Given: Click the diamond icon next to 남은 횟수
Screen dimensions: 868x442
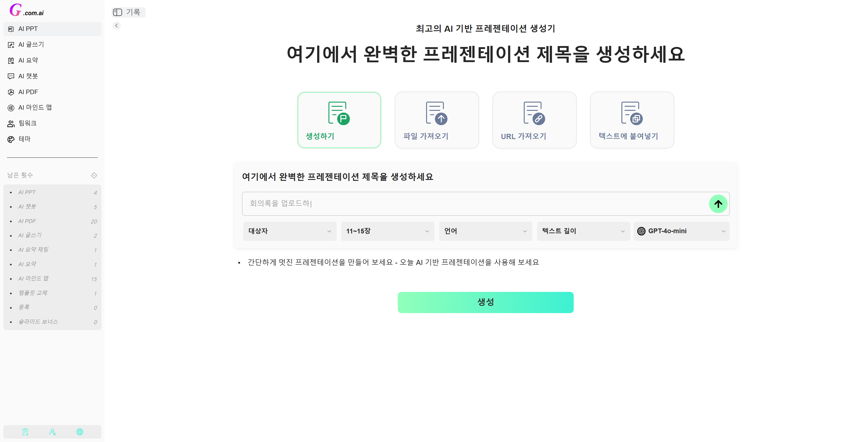Looking at the screenshot, I should 94,175.
